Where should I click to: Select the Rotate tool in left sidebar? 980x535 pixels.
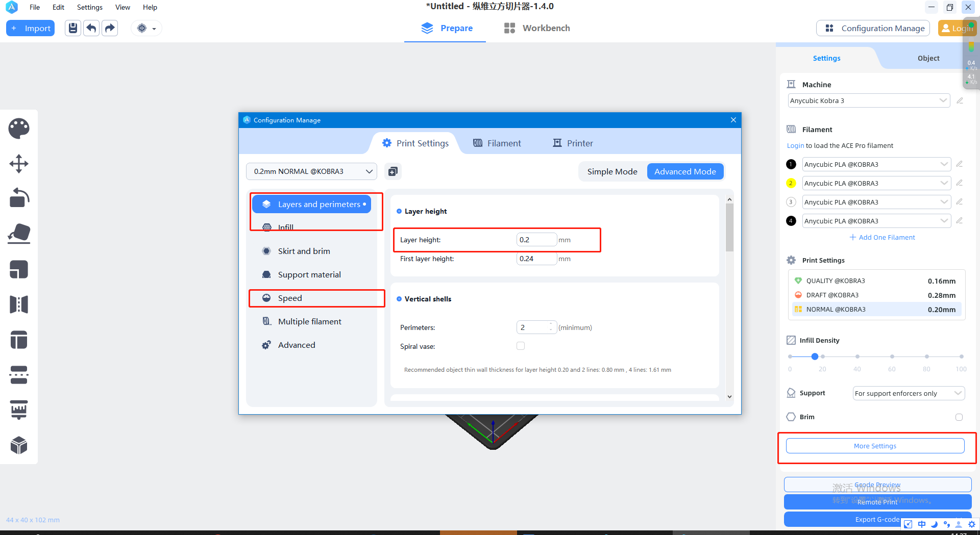(19, 198)
